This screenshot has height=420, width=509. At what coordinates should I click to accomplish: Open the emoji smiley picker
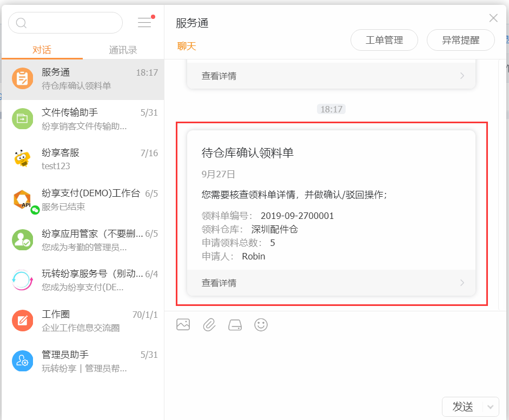click(261, 325)
